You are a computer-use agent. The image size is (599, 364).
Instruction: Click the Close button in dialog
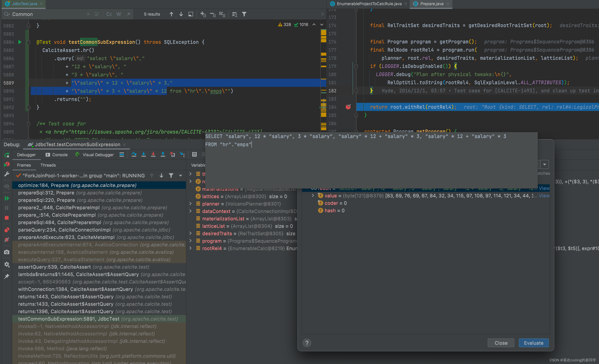[501, 343]
